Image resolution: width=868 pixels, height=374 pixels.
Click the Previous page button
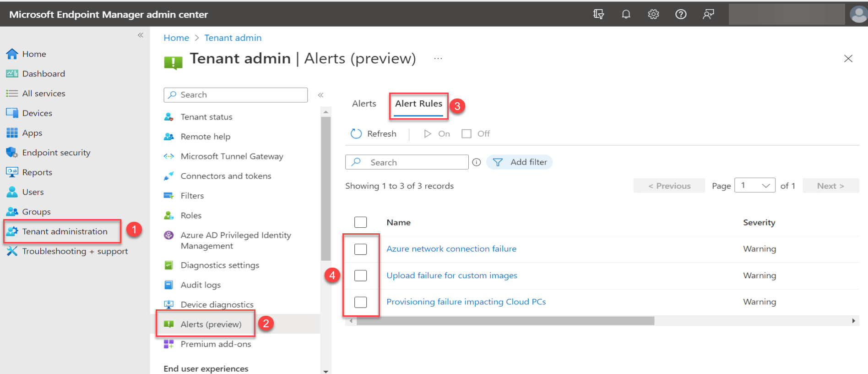[669, 186]
